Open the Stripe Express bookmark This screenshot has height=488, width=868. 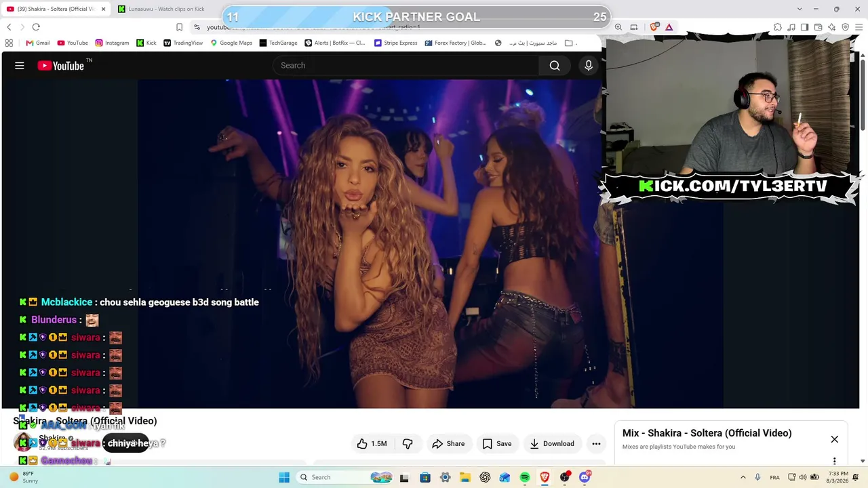pyautogui.click(x=396, y=43)
